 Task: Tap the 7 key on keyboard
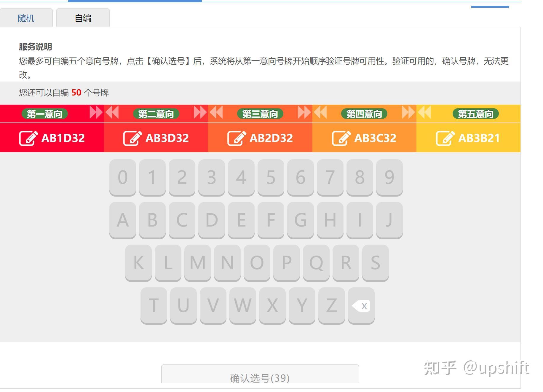330,178
